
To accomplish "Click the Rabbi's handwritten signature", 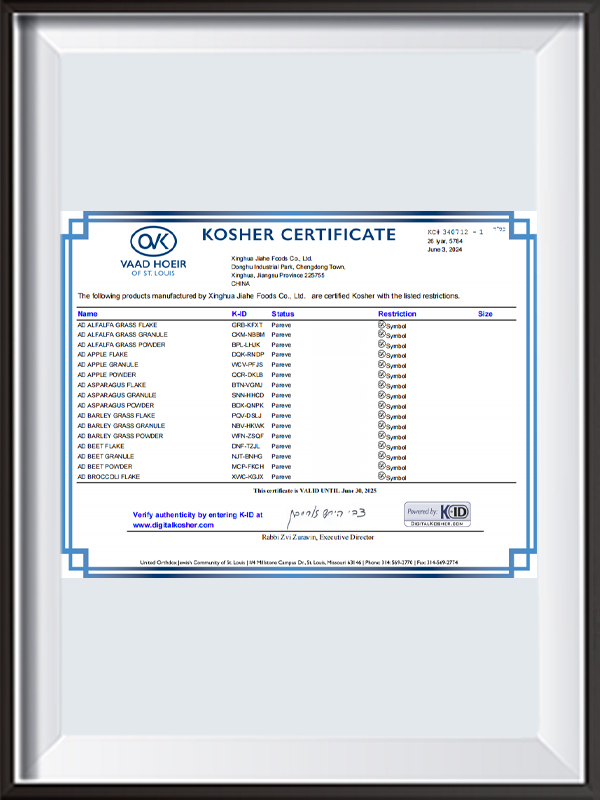I will [330, 516].
